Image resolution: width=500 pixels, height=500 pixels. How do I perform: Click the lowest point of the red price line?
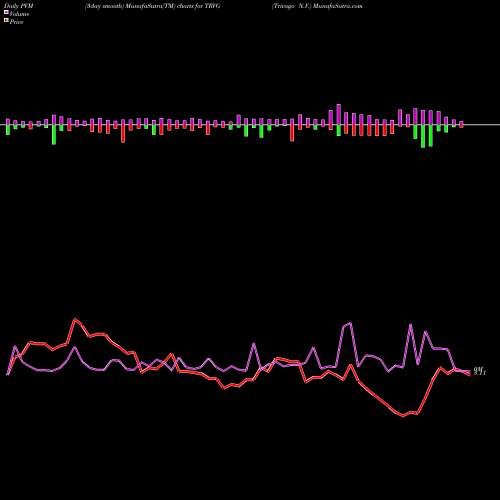[x=403, y=416]
